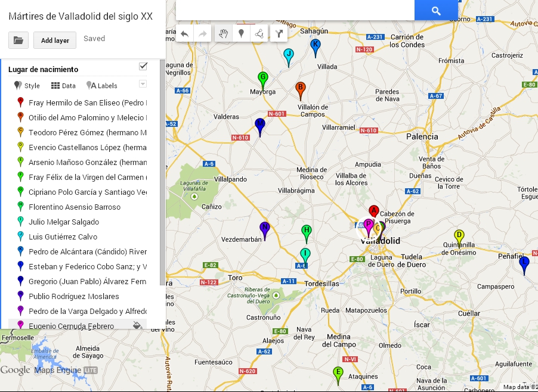Viewport: 538px width, 392px height.
Task: Select the draw line tool
Action: 259,34
